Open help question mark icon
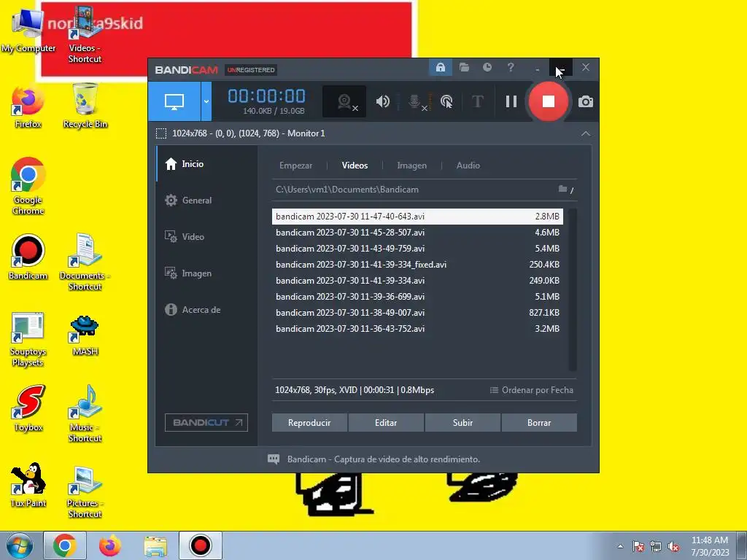Viewport: 747px width, 560px height. tap(511, 68)
